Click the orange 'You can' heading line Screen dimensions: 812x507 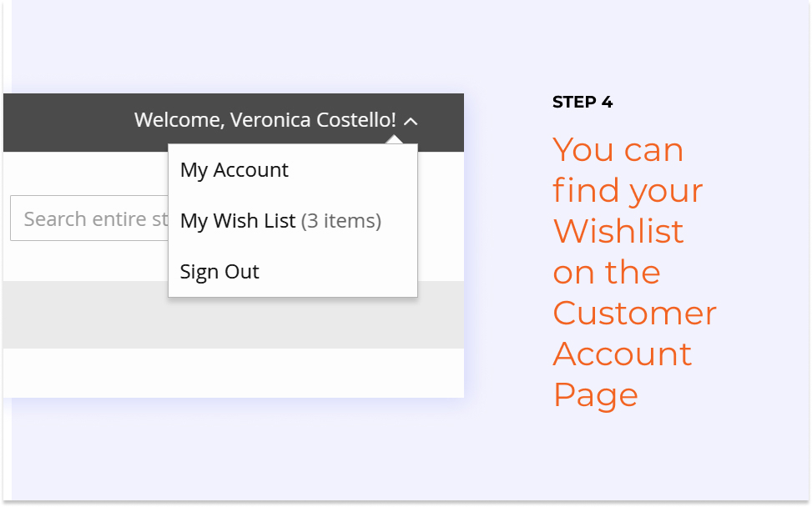[x=618, y=149]
